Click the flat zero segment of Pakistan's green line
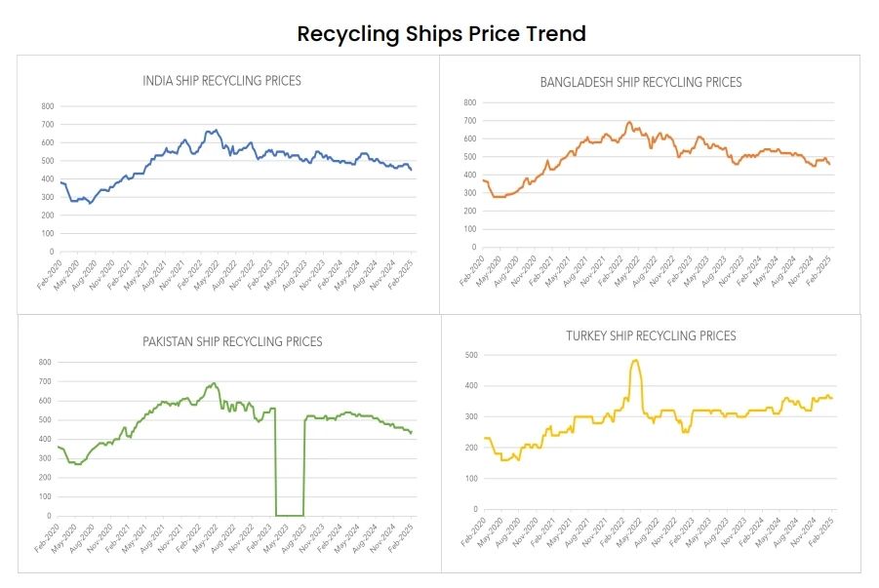Viewport: 879px width, 588px height. (289, 515)
